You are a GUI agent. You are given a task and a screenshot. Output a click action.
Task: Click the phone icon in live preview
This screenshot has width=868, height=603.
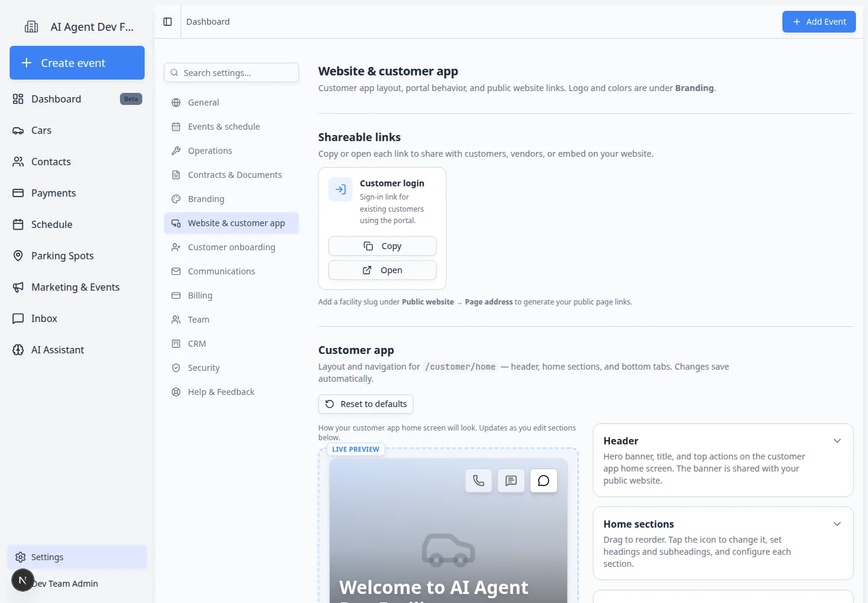(x=479, y=481)
